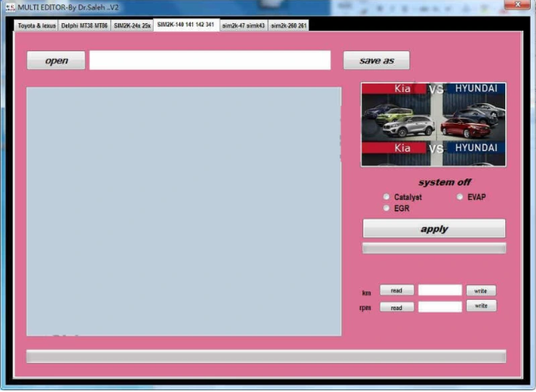Read the km value
Viewport: 536px width, 392px height.
pos(397,290)
